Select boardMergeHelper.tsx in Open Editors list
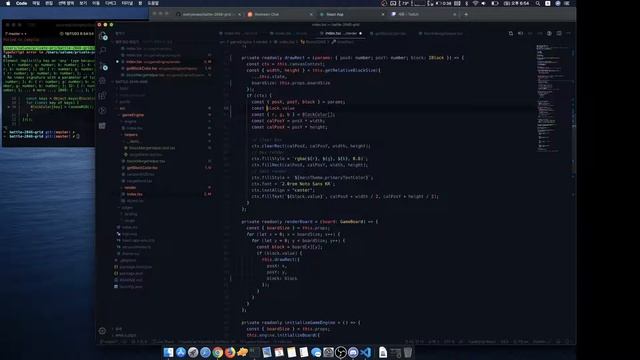 coord(164,75)
